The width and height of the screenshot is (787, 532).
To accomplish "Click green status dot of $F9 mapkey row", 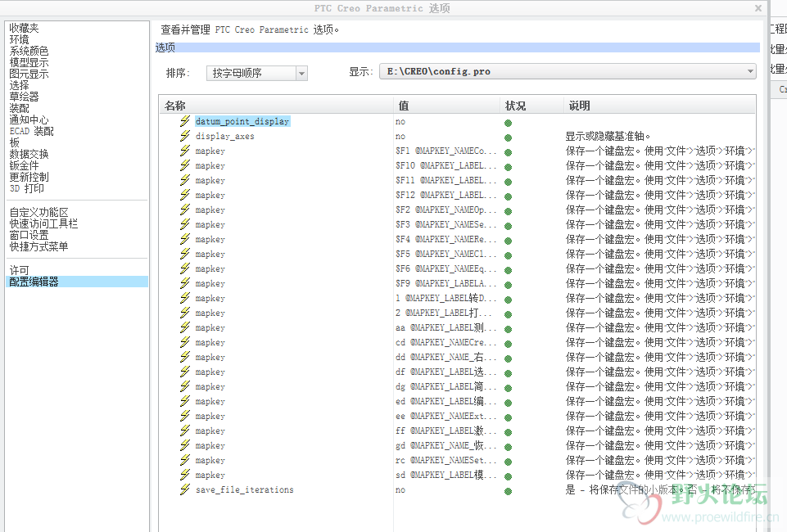I will click(508, 285).
